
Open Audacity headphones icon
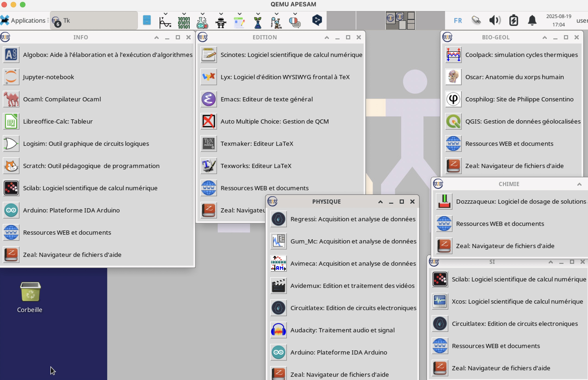coord(279,330)
